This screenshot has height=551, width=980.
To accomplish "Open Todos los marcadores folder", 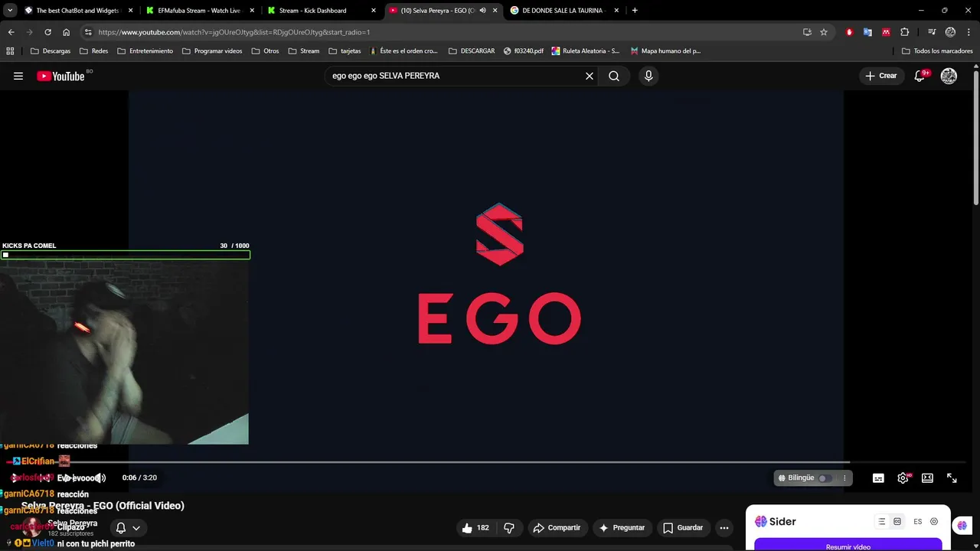I will coord(937,51).
